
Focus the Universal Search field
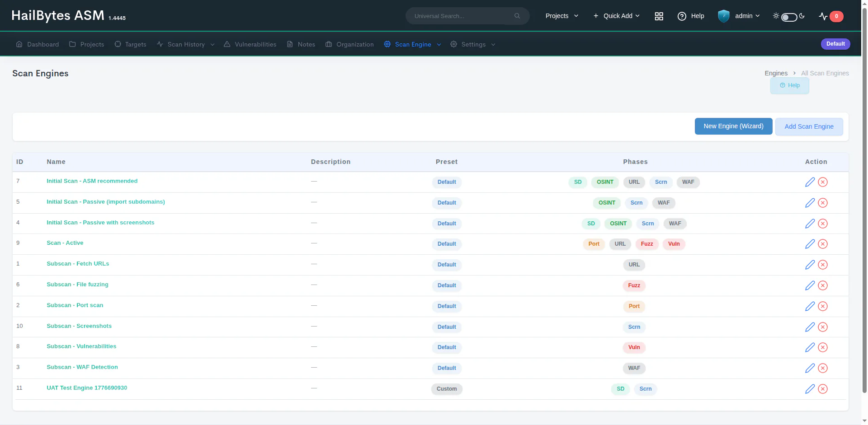tap(462, 16)
